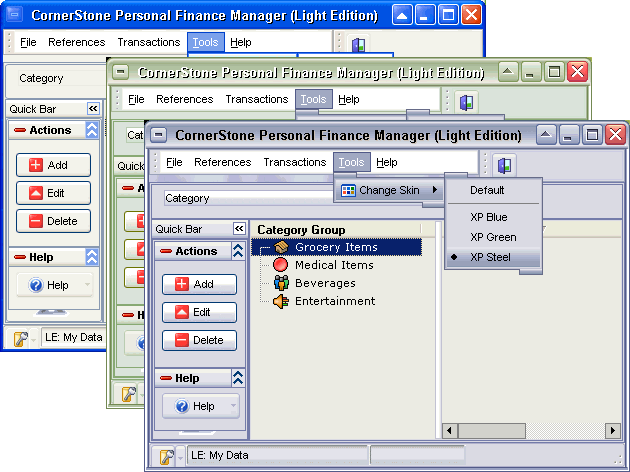This screenshot has width=630, height=472.
Task: Click the Category Group column header
Action: click(338, 229)
